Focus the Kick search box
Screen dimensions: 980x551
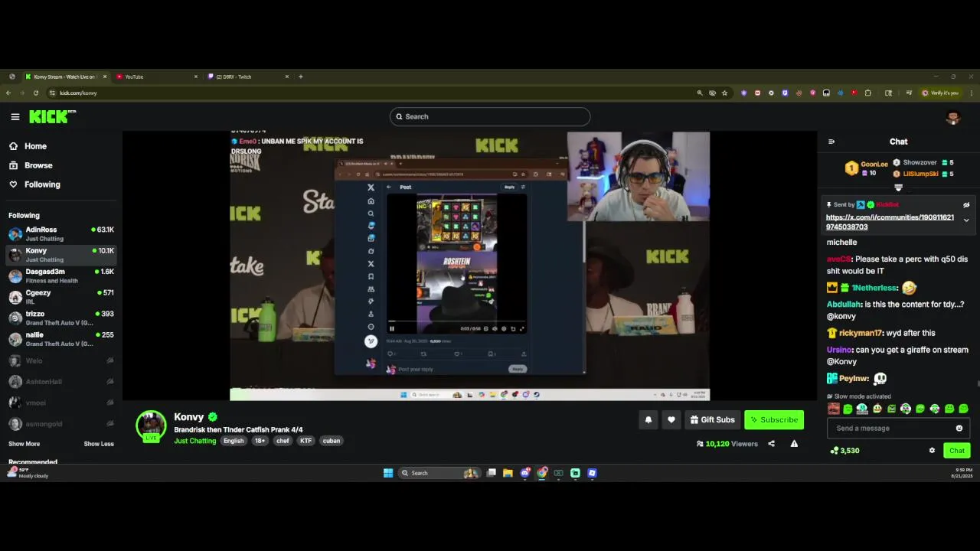(x=490, y=116)
